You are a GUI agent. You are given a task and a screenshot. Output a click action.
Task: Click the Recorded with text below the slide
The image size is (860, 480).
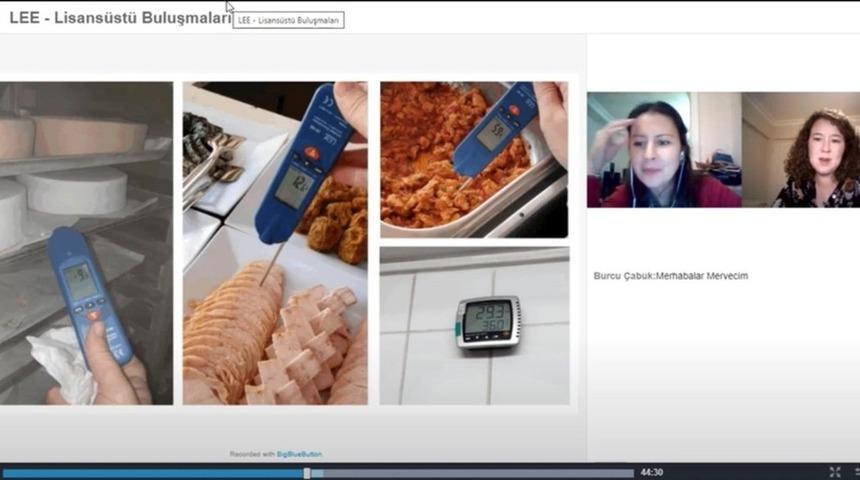252,454
